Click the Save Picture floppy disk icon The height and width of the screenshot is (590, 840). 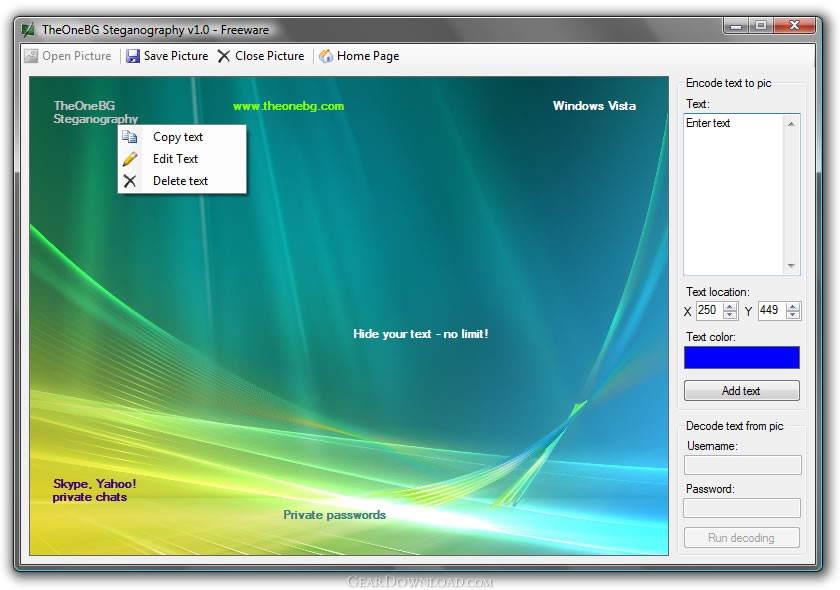click(132, 56)
